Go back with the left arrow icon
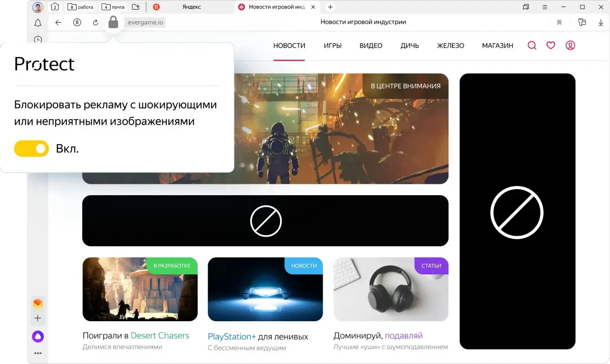This screenshot has width=610, height=364. 58,22
